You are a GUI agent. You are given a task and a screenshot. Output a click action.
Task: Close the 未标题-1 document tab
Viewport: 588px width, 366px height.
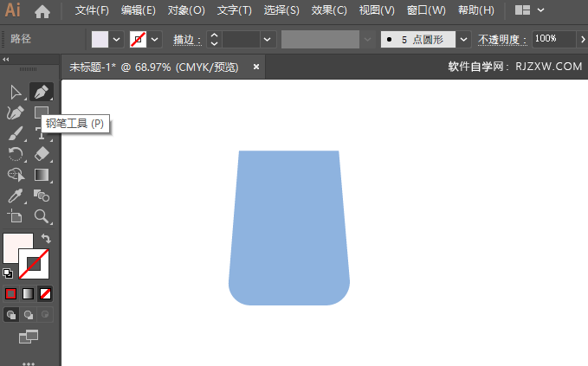[x=256, y=67]
